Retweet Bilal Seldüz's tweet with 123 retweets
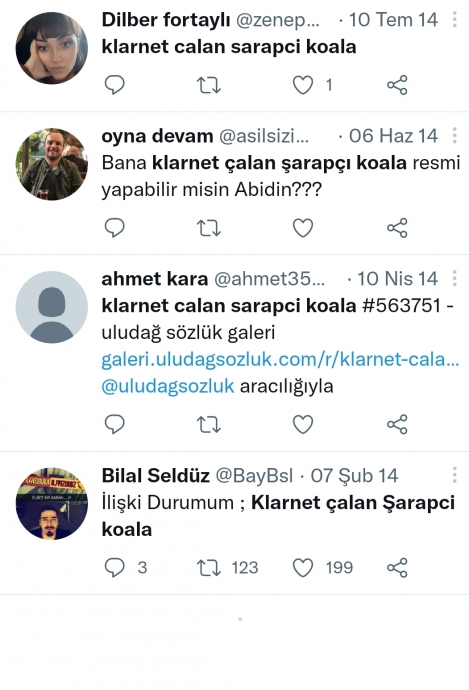The width and height of the screenshot is (469, 690). [x=209, y=568]
